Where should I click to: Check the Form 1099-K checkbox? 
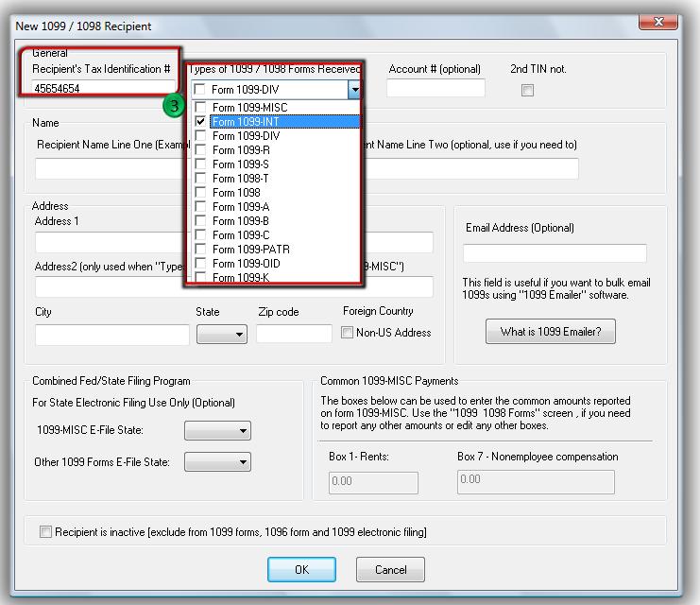coord(200,277)
